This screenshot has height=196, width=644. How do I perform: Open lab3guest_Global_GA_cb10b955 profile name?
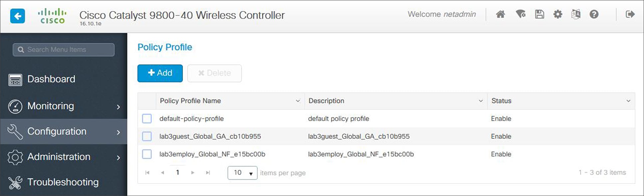coord(210,136)
